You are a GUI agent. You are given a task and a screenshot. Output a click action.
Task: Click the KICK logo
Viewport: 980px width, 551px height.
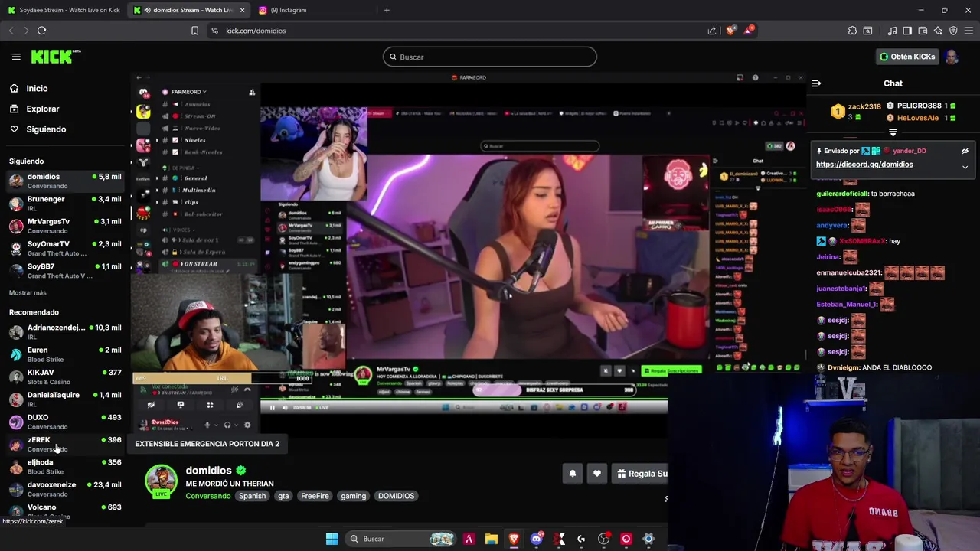[x=55, y=57]
